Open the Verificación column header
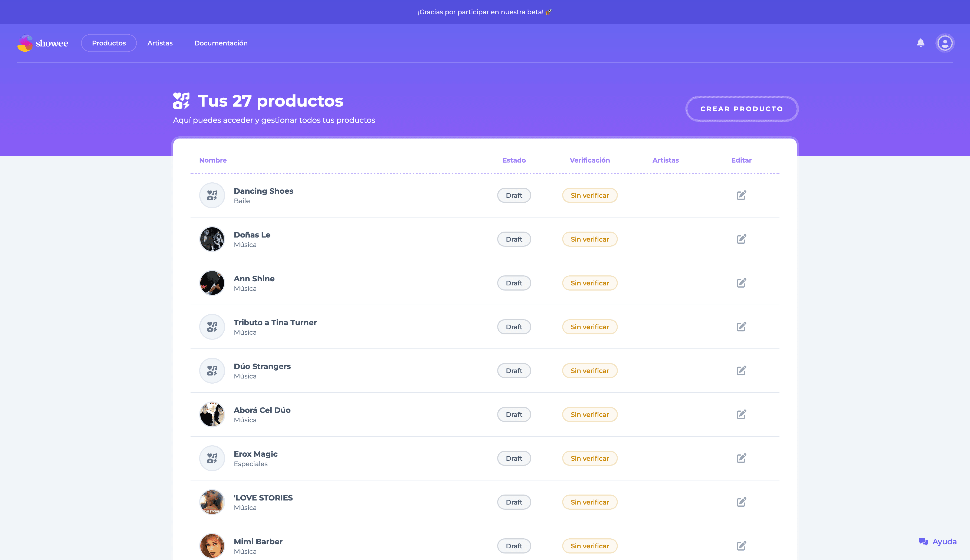This screenshot has height=560, width=970. pos(589,160)
